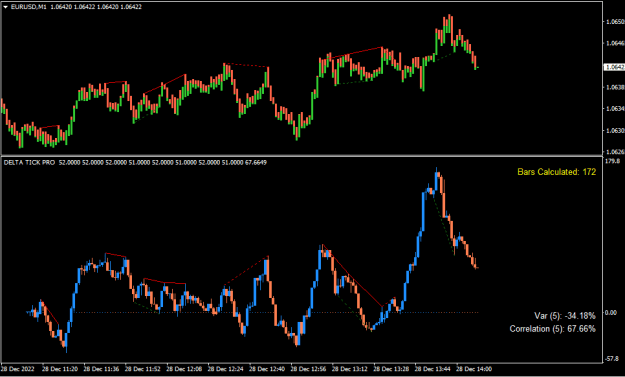Screen dimensions: 625x377
Task: Click the 28 Dec 11:20 time label
Action: pos(60,369)
